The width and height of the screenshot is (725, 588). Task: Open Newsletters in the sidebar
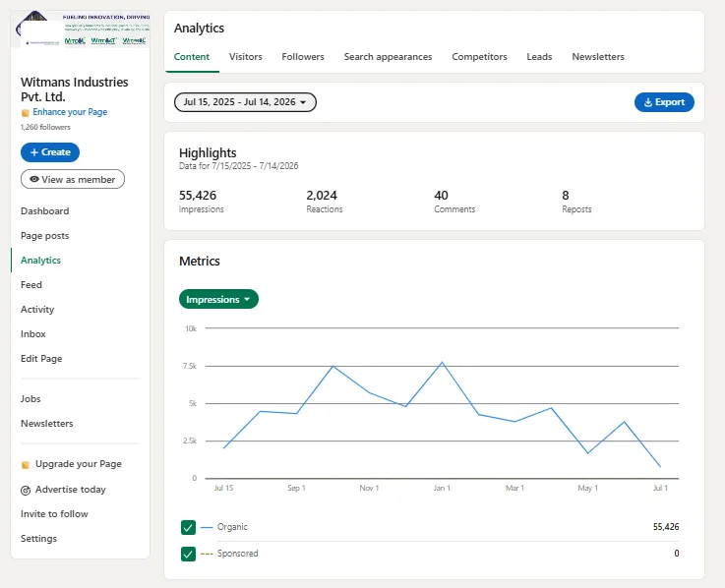click(47, 424)
